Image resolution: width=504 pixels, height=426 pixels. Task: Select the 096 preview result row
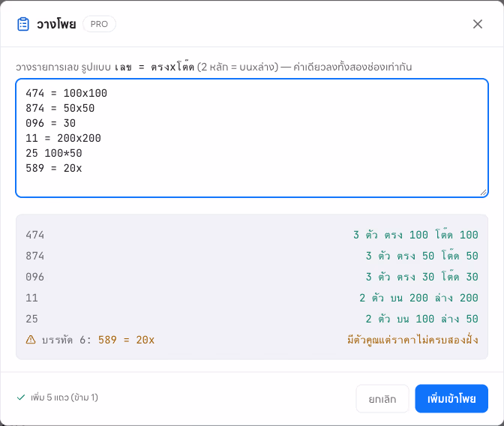point(252,277)
